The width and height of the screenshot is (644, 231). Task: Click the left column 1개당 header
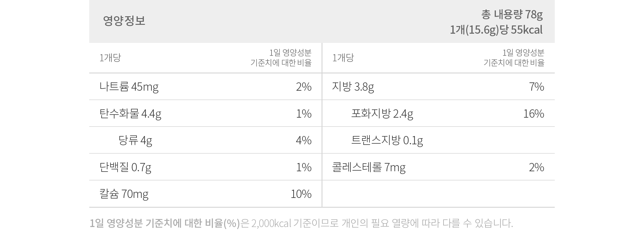(x=110, y=58)
